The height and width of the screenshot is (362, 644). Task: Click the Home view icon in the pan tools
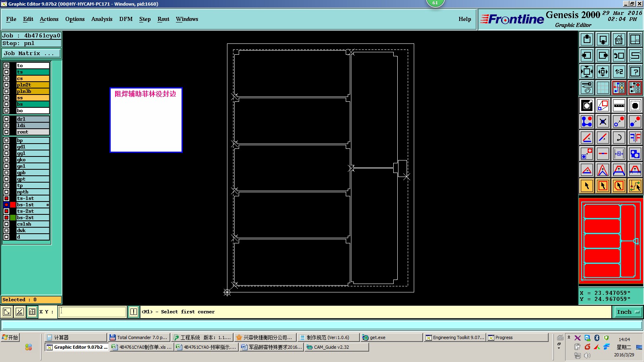click(x=619, y=39)
